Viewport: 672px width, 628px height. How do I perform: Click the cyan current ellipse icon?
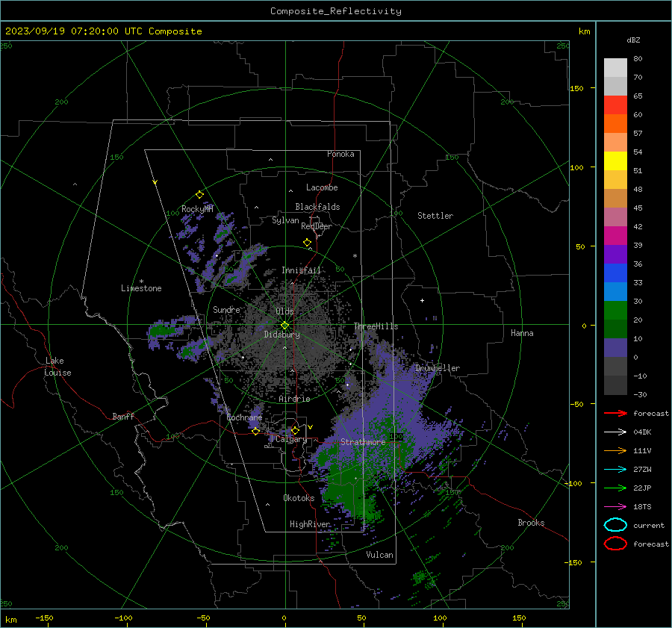coord(615,525)
